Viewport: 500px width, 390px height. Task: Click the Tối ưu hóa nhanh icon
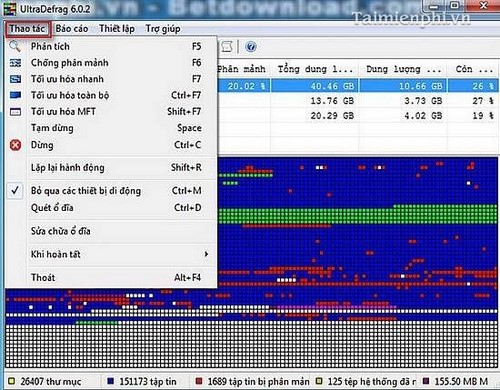(15, 79)
